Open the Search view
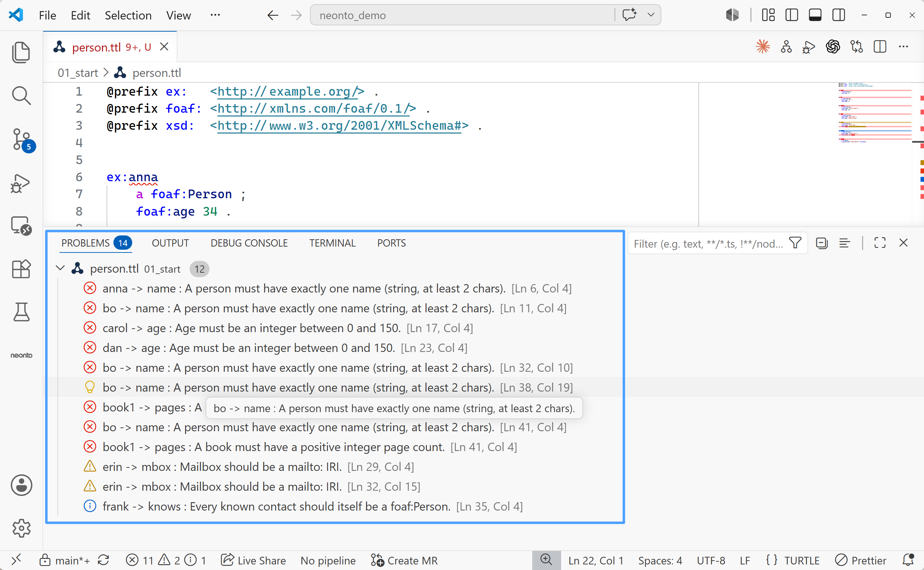This screenshot has height=570, width=924. 21,96
